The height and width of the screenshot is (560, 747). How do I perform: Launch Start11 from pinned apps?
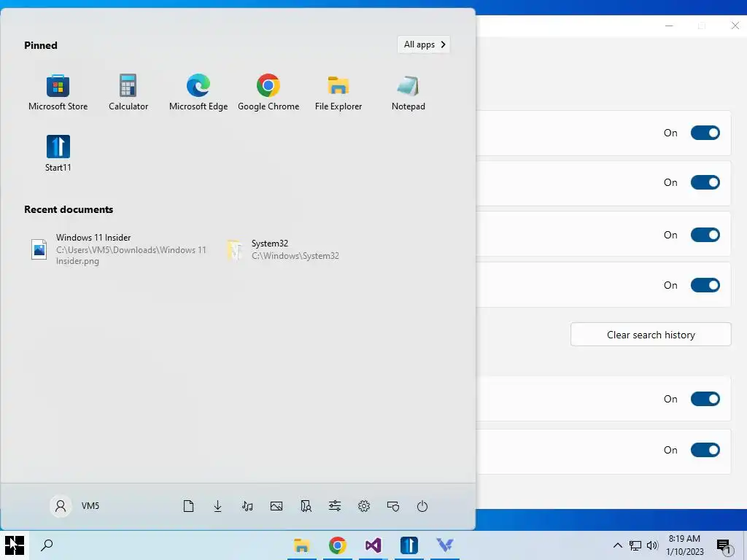coord(58,153)
